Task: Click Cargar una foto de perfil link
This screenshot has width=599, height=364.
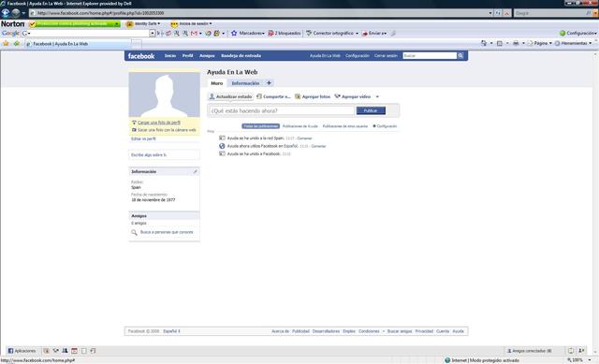Action: pyautogui.click(x=159, y=123)
